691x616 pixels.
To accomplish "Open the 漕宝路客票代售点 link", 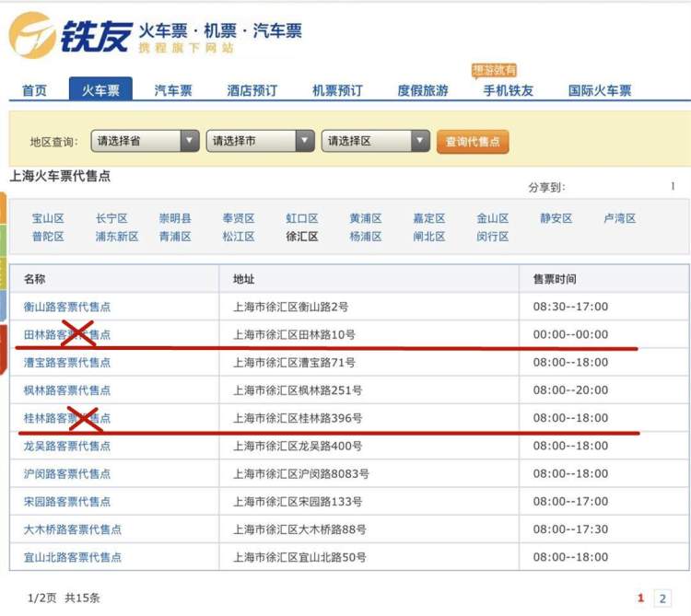I will pos(67,363).
